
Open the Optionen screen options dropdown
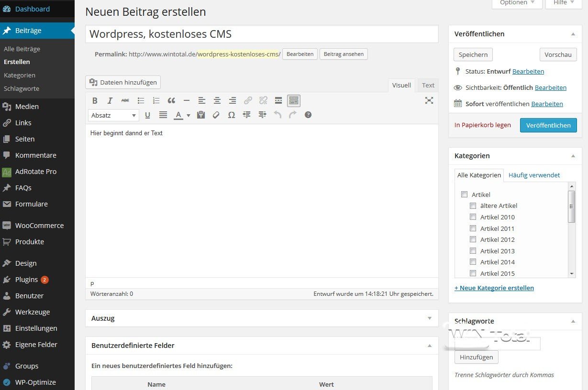coord(517,3)
